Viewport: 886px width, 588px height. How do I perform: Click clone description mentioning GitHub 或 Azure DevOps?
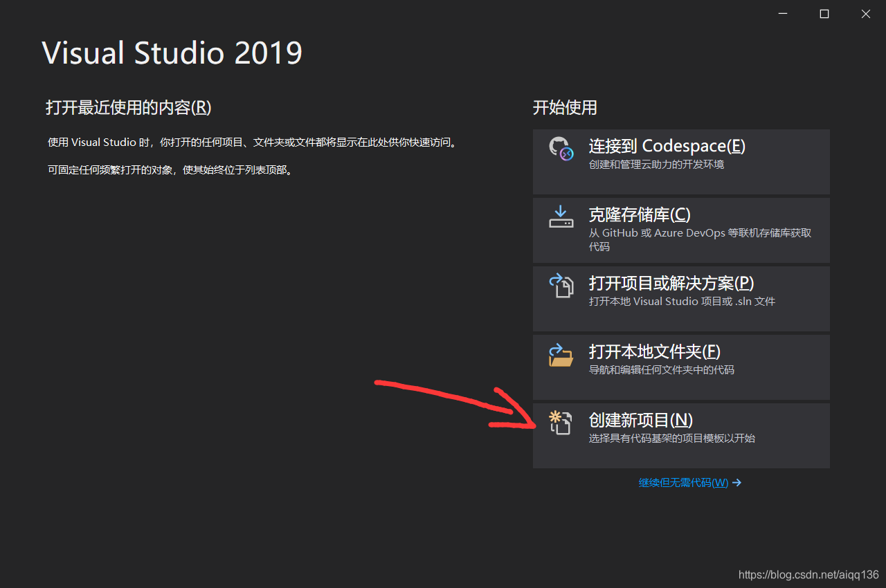[700, 239]
